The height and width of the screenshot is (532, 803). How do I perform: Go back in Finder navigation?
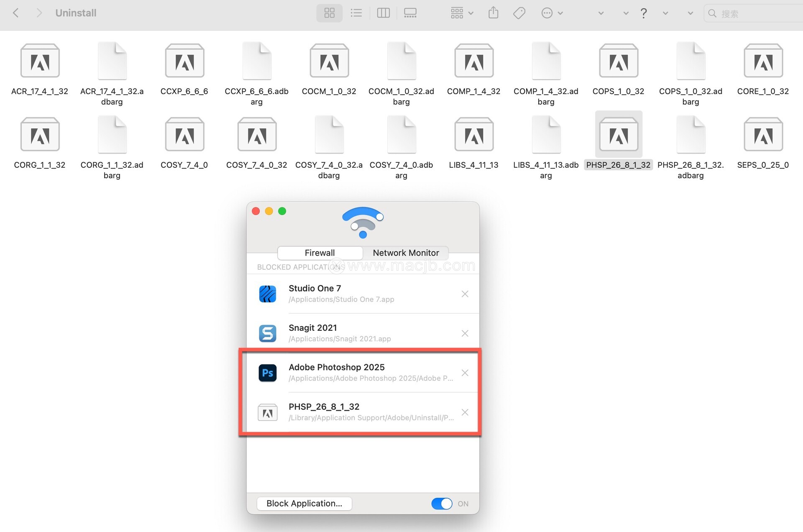(16, 13)
